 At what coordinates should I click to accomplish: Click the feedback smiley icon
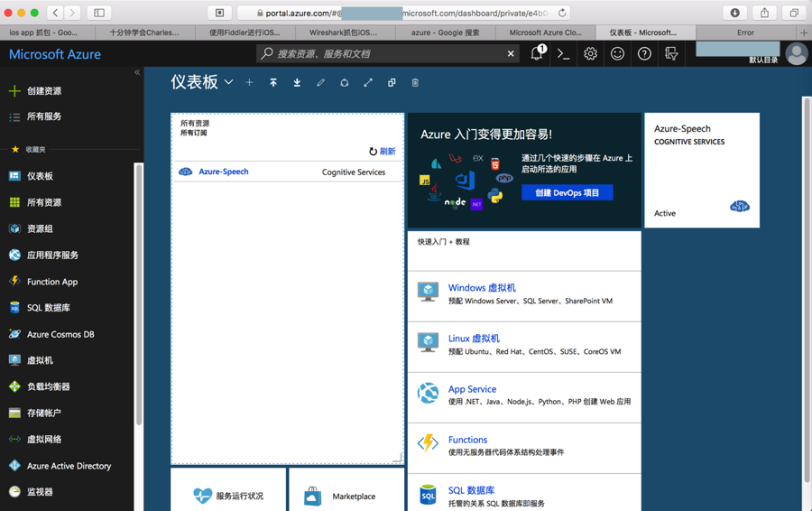(x=617, y=53)
